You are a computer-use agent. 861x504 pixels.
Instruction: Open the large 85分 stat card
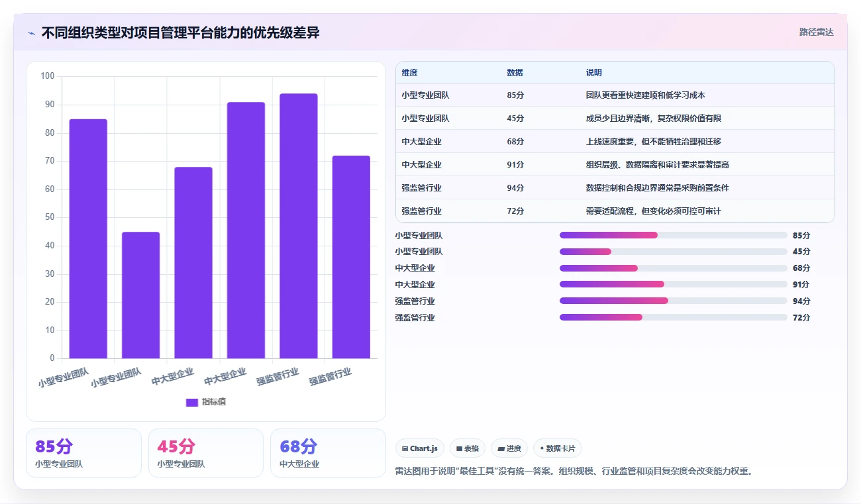click(83, 453)
